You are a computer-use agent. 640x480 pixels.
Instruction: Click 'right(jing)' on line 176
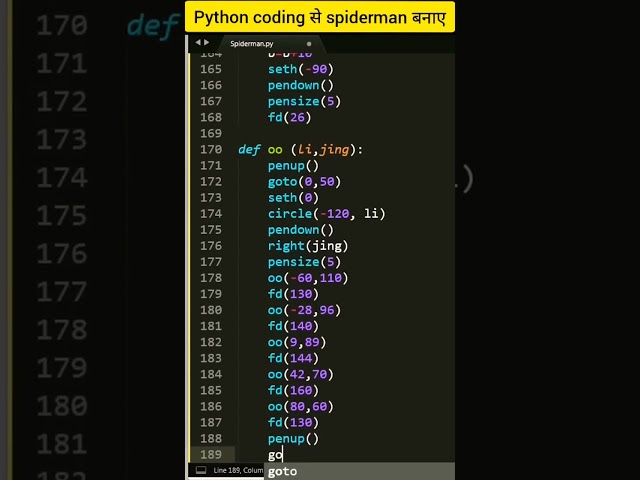(x=308, y=246)
